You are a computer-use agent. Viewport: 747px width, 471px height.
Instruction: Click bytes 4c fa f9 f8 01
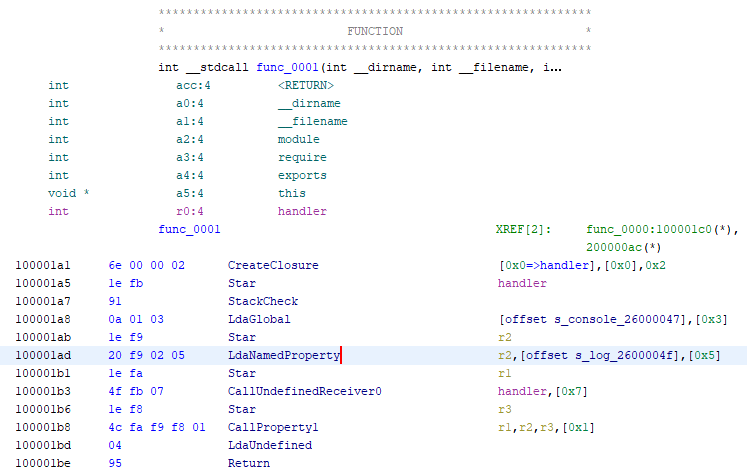[x=157, y=428]
